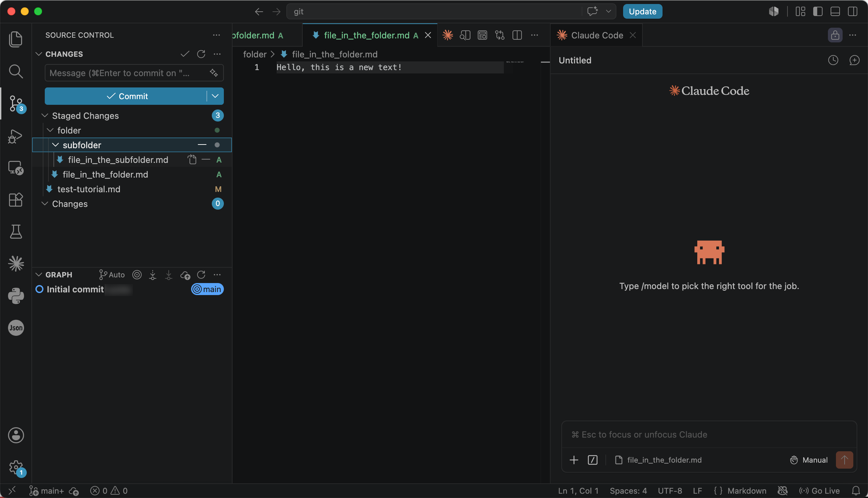Image resolution: width=868 pixels, height=498 pixels.
Task: Open the Manage settings gear
Action: click(x=16, y=467)
